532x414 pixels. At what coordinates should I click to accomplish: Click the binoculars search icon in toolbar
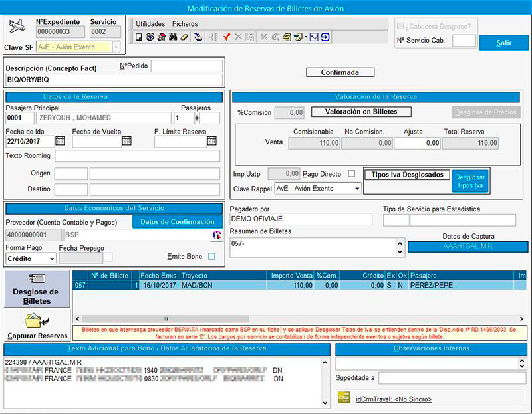173,37
